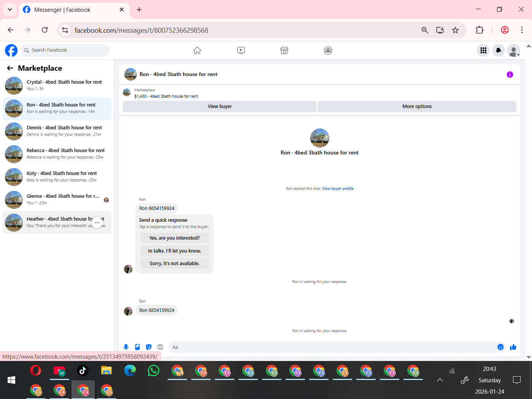Open the Facebook menu grid icon
The width and height of the screenshot is (532, 399).
click(483, 50)
